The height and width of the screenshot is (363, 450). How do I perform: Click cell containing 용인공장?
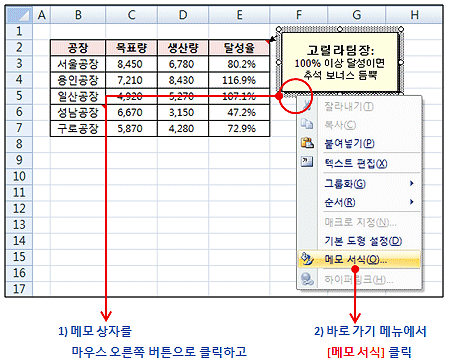tap(78, 80)
